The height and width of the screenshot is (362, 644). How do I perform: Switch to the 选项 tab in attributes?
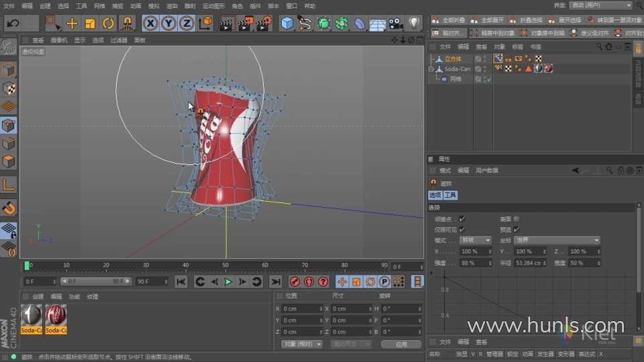click(x=435, y=195)
